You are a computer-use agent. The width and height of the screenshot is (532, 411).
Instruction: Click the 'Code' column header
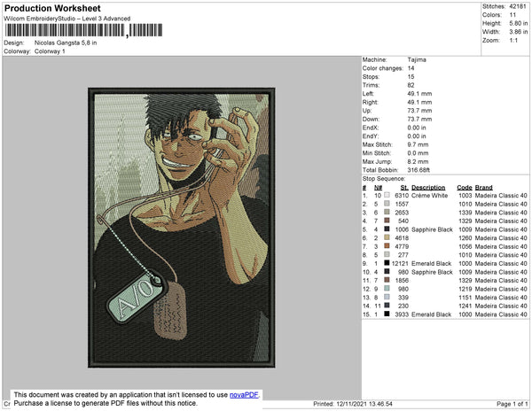465,188
